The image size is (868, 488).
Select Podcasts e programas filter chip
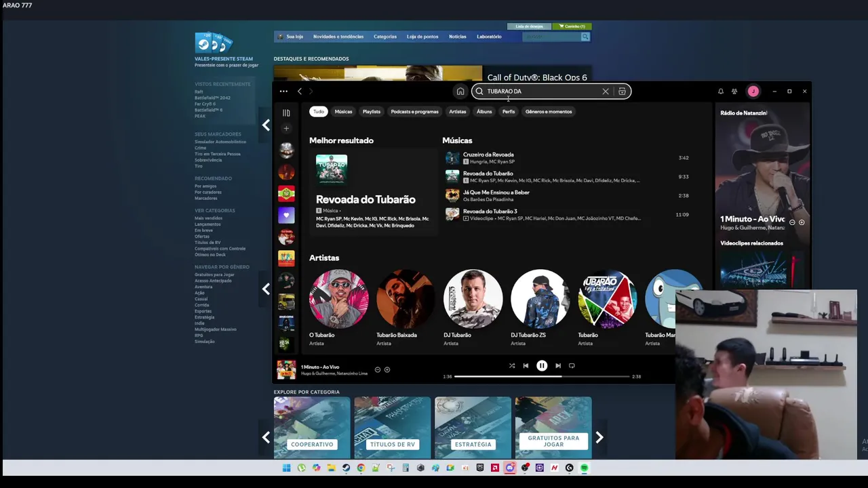point(414,111)
